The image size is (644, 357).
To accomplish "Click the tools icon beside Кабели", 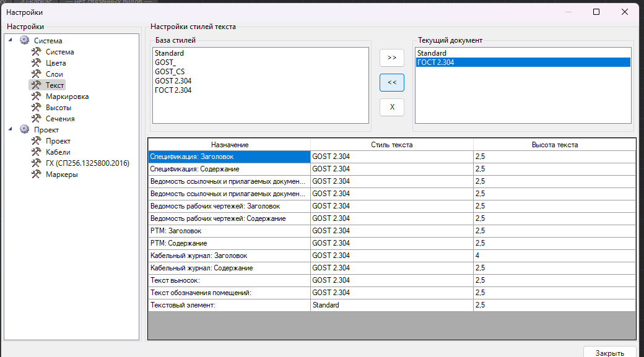I will tap(36, 152).
